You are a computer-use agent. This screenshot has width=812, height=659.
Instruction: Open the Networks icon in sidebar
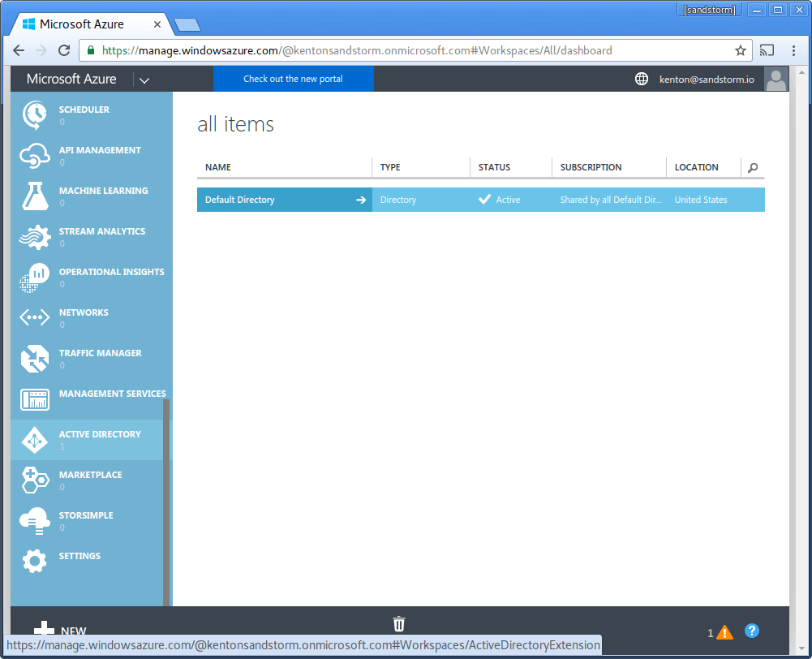[35, 317]
